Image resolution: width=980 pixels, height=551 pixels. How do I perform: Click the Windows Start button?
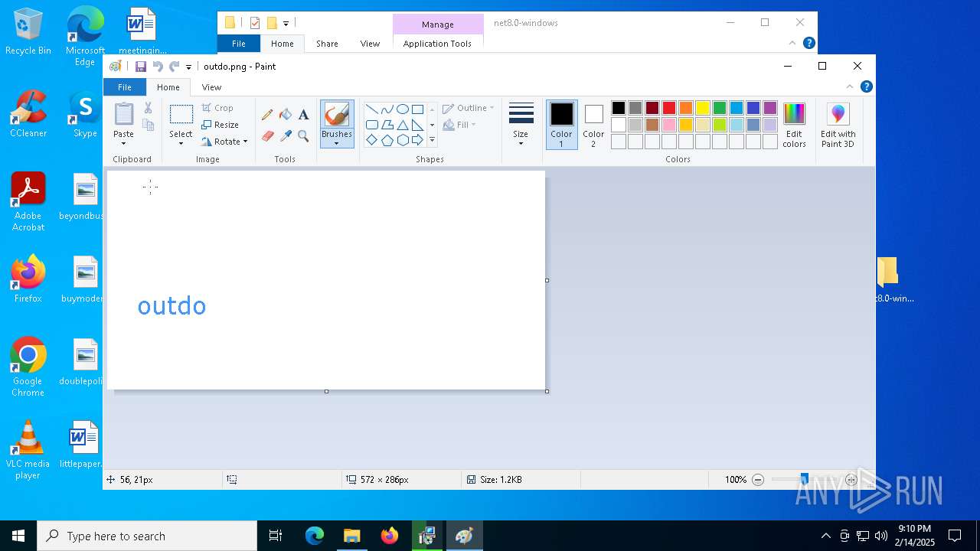coord(18,536)
